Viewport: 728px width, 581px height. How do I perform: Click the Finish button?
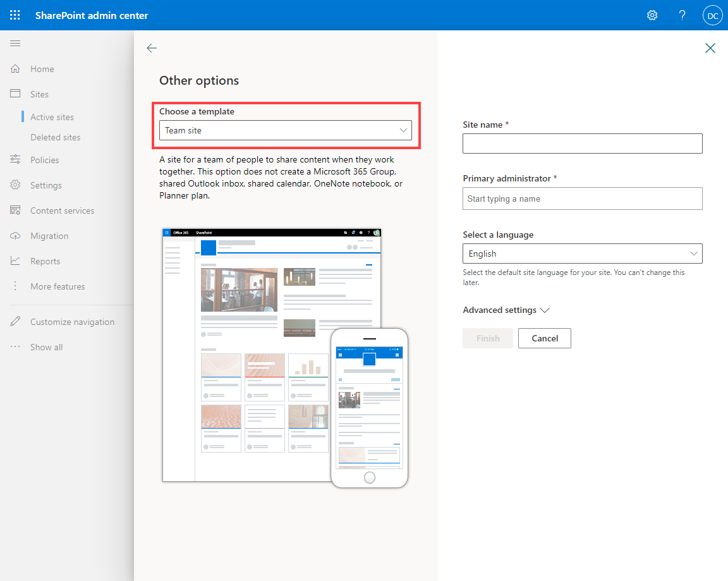coord(488,339)
